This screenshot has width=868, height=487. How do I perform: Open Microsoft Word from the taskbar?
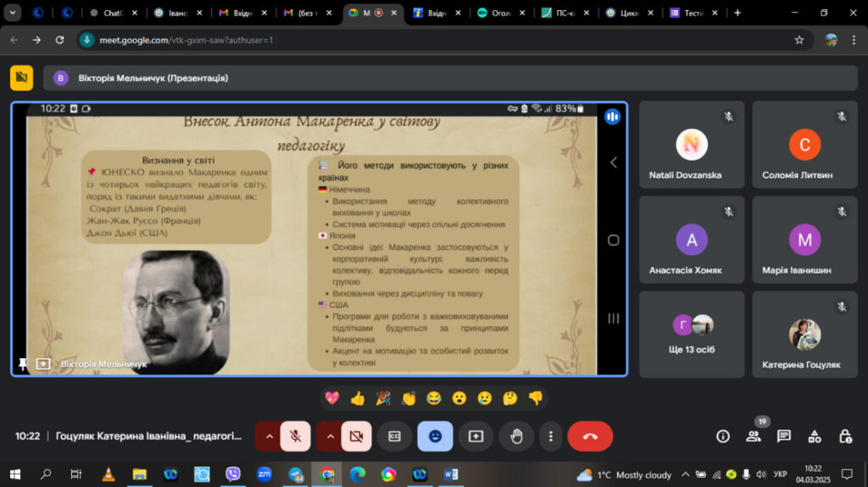pyautogui.click(x=451, y=474)
